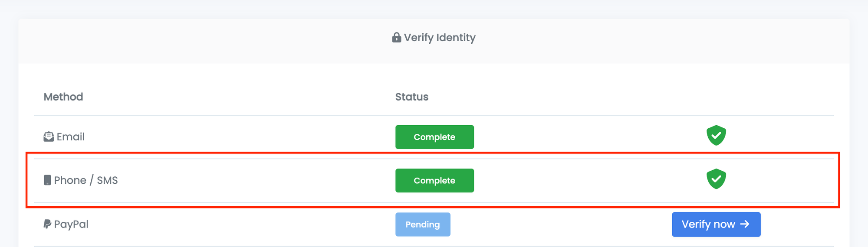Click the Complete badge in Email row
The height and width of the screenshot is (247, 868).
[434, 137]
